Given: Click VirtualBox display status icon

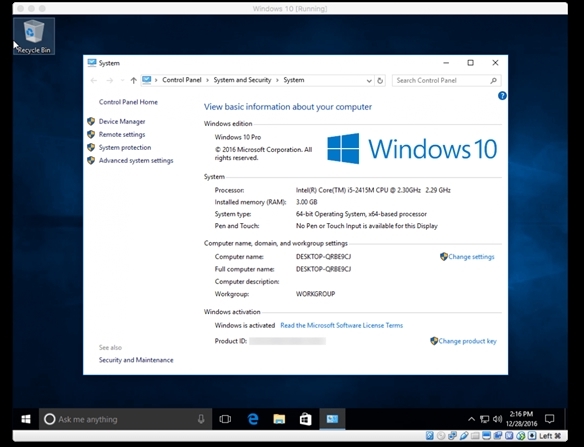Looking at the screenshot, I should point(486,435).
